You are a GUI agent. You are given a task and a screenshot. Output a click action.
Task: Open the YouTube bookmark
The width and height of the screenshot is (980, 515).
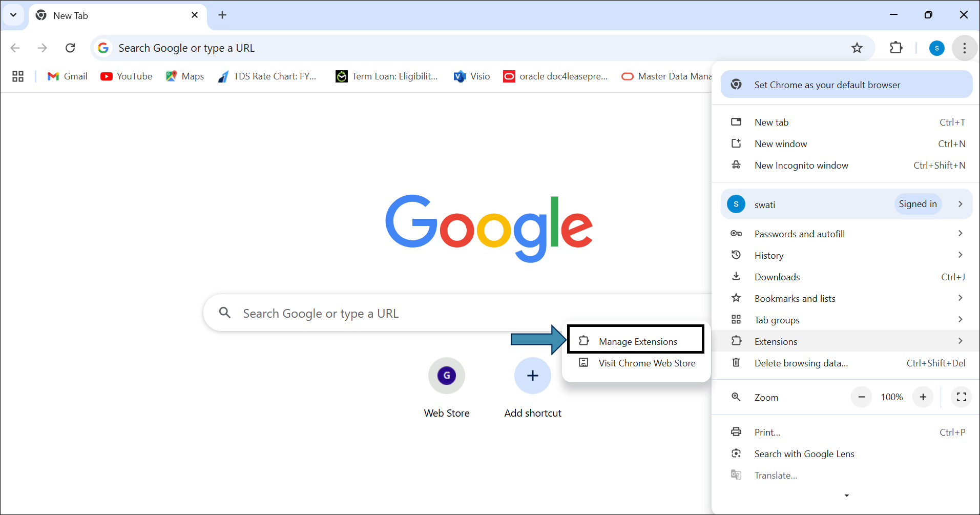point(127,76)
